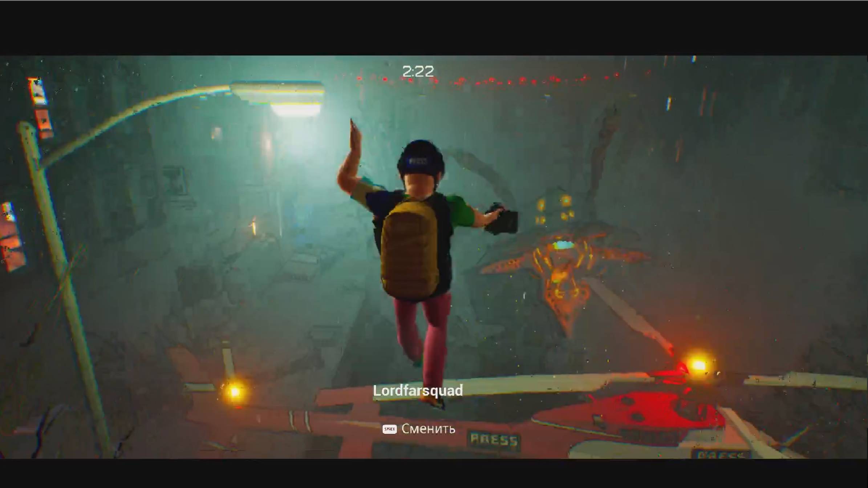Click the character's raised left hand
The height and width of the screenshot is (488, 868).
[354, 140]
